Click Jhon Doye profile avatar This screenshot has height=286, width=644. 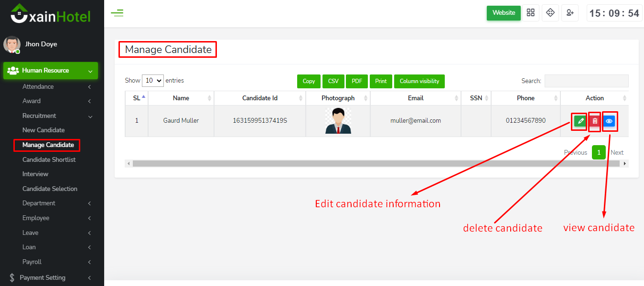tap(12, 44)
